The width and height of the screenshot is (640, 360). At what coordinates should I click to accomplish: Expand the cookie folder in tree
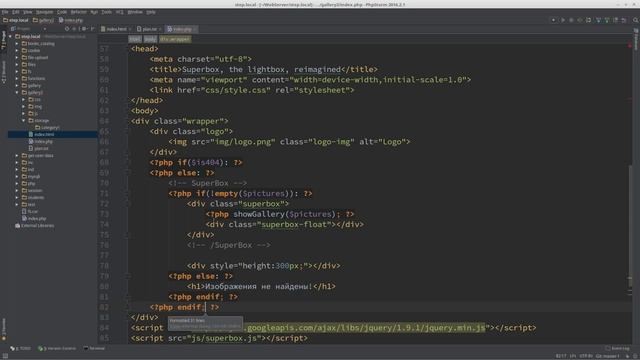pos(17,51)
